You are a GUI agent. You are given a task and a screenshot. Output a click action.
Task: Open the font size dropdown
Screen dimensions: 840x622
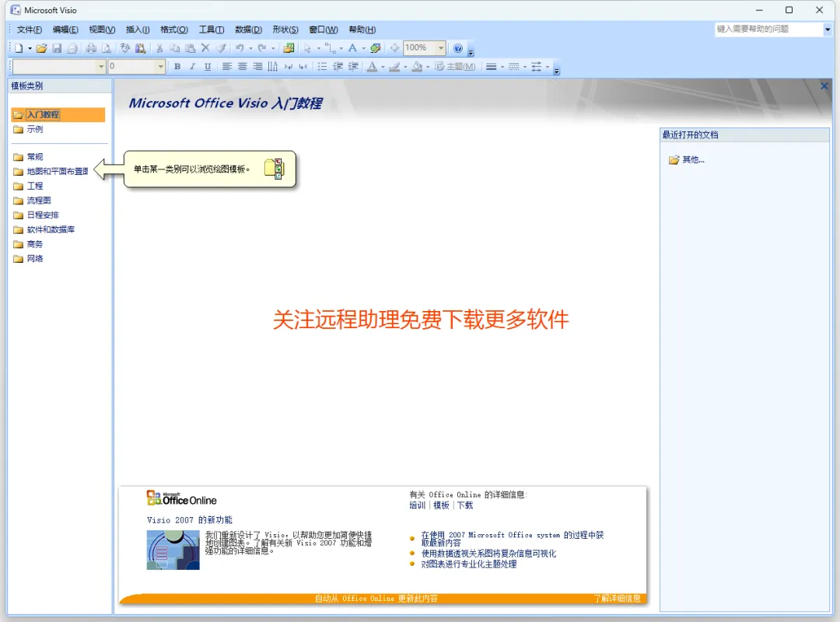click(161, 66)
